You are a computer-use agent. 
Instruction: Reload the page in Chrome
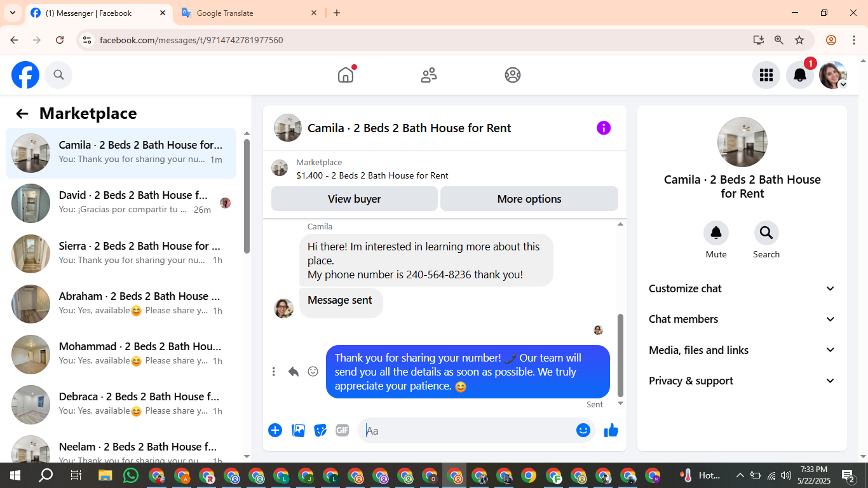coord(60,40)
